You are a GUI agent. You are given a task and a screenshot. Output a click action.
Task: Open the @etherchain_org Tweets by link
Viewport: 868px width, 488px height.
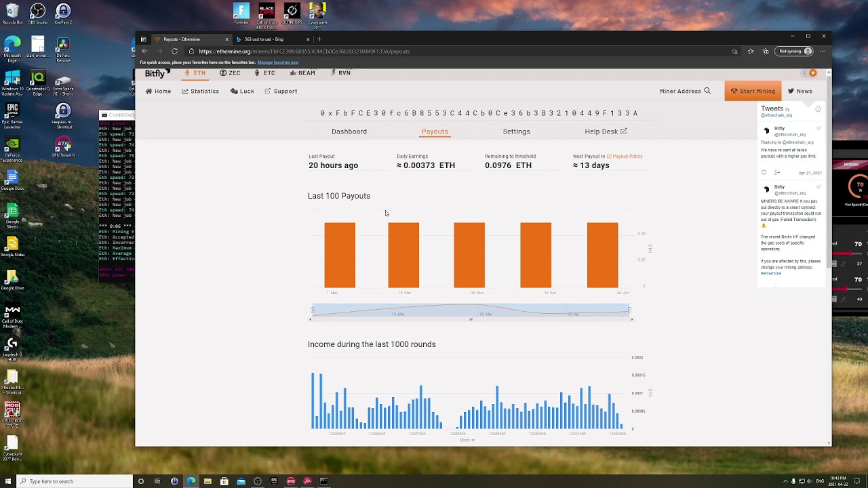click(x=776, y=115)
